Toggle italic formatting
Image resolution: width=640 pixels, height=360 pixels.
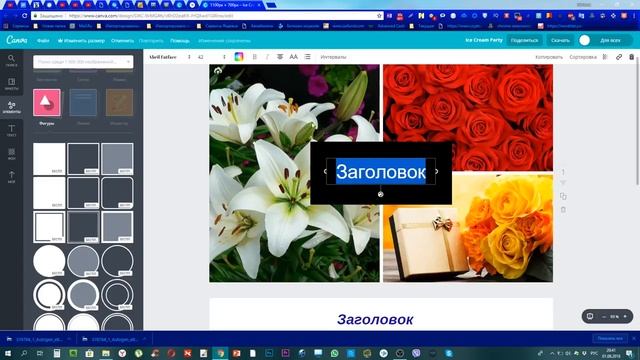coord(267,57)
